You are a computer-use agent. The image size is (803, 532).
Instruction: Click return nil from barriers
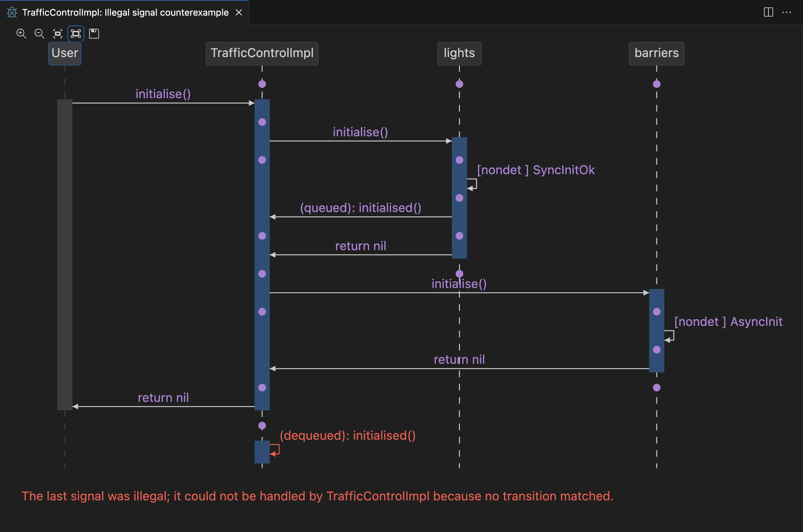[459, 360]
